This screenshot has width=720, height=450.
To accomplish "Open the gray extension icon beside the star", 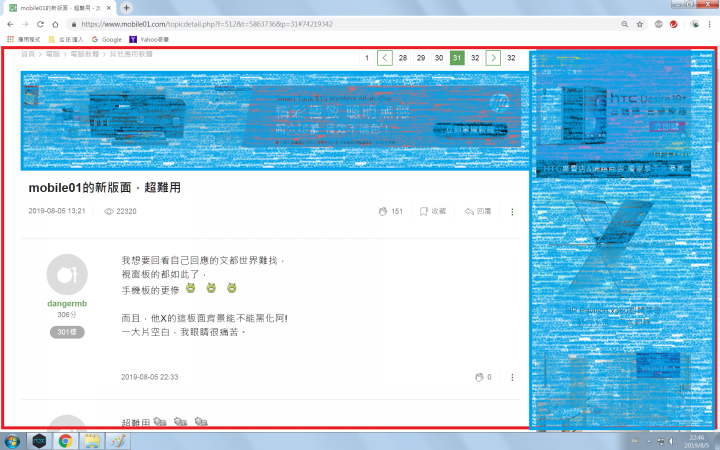I will [658, 24].
